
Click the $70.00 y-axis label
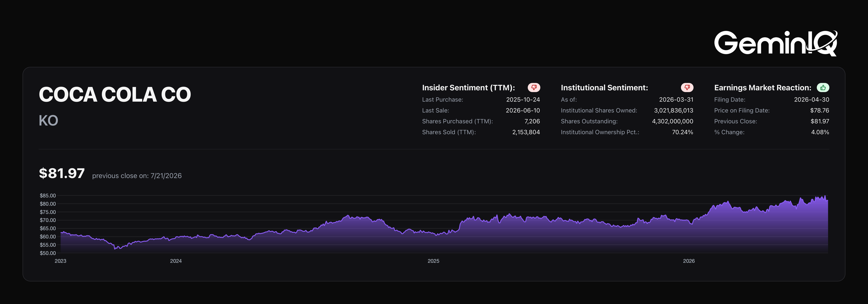[48, 220]
